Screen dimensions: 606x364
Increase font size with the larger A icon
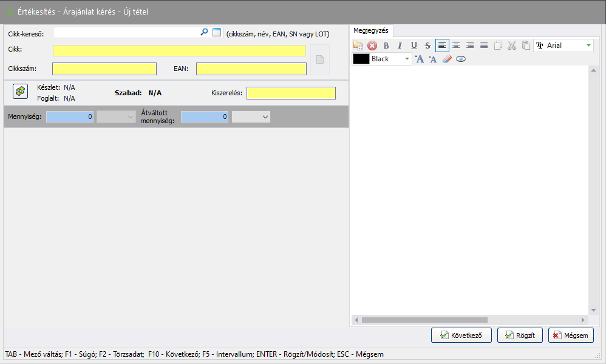pyautogui.click(x=419, y=59)
